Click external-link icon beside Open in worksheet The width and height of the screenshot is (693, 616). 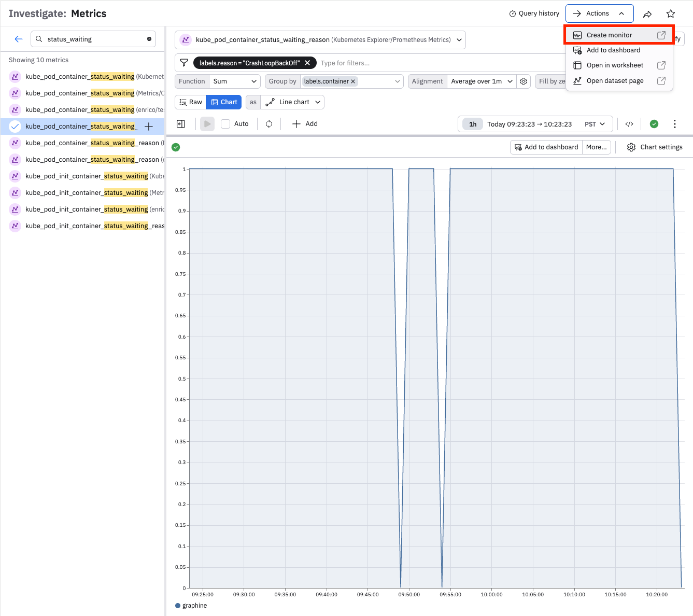(x=661, y=65)
